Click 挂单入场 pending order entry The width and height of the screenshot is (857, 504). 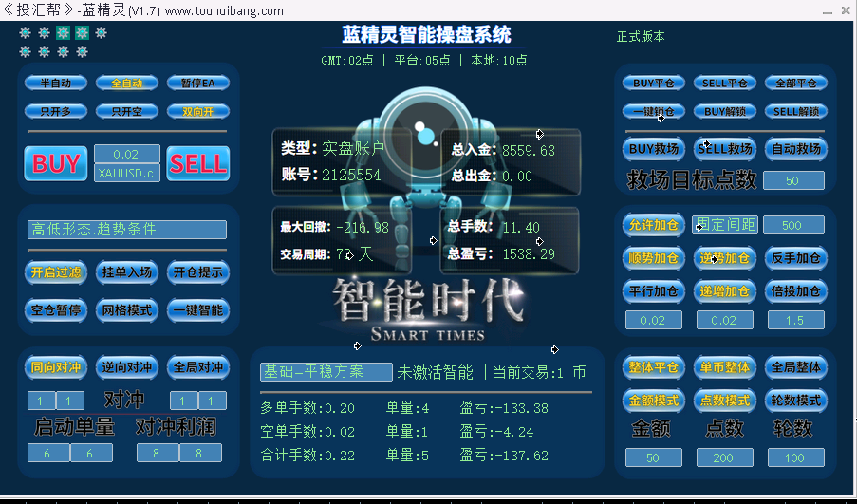point(127,272)
